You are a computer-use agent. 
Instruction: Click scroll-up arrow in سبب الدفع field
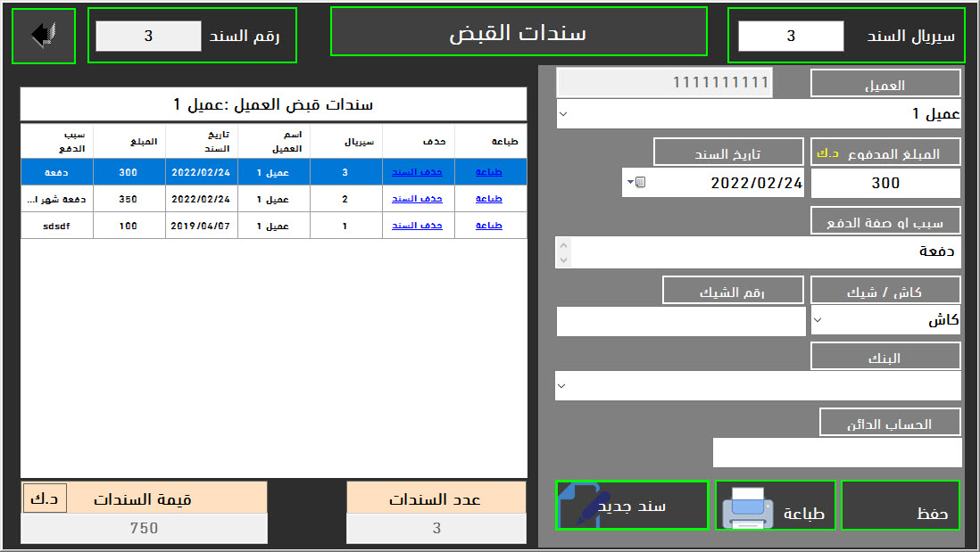[x=564, y=245]
